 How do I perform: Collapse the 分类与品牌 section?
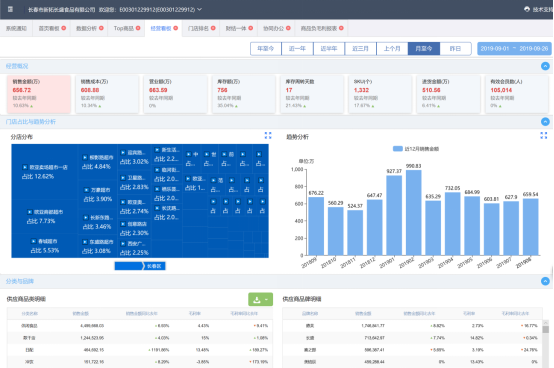[545, 281]
